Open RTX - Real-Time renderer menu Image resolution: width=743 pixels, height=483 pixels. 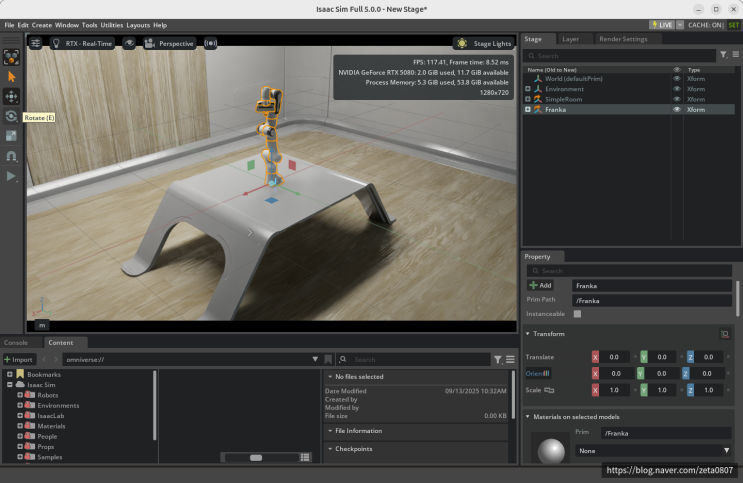(82, 44)
